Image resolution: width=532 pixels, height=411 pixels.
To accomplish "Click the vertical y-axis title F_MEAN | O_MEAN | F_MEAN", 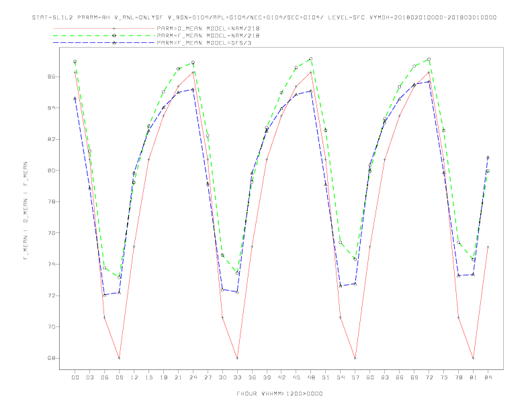I will click(26, 211).
